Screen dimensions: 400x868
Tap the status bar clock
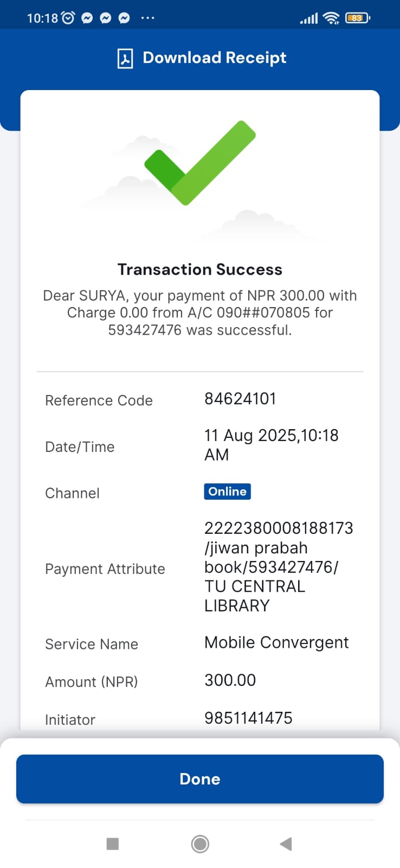[x=42, y=18]
